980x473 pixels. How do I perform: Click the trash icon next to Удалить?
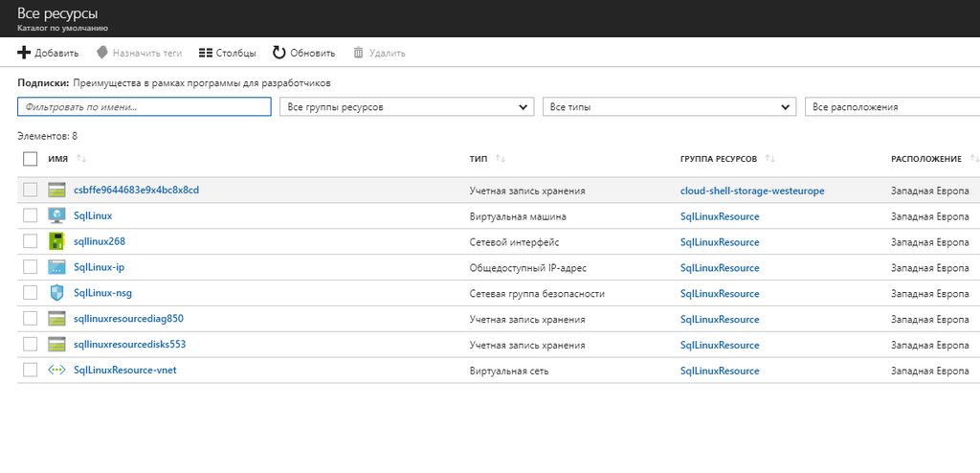pos(358,53)
